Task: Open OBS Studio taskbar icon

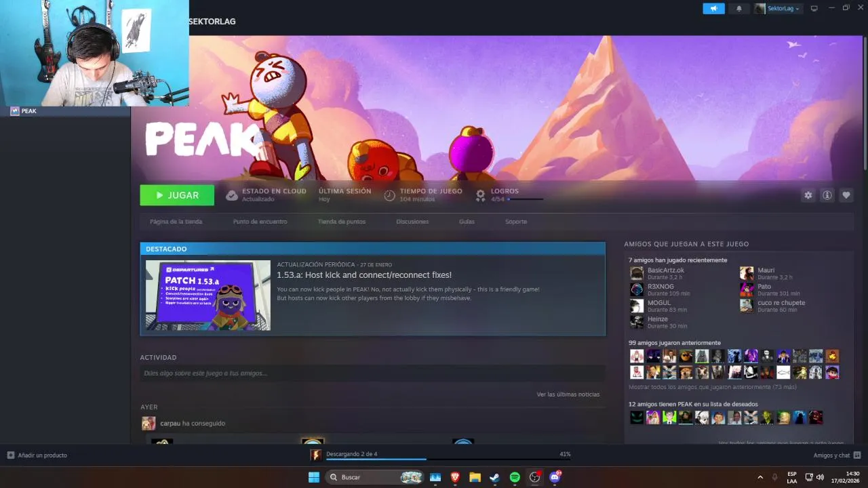Action: click(x=534, y=477)
